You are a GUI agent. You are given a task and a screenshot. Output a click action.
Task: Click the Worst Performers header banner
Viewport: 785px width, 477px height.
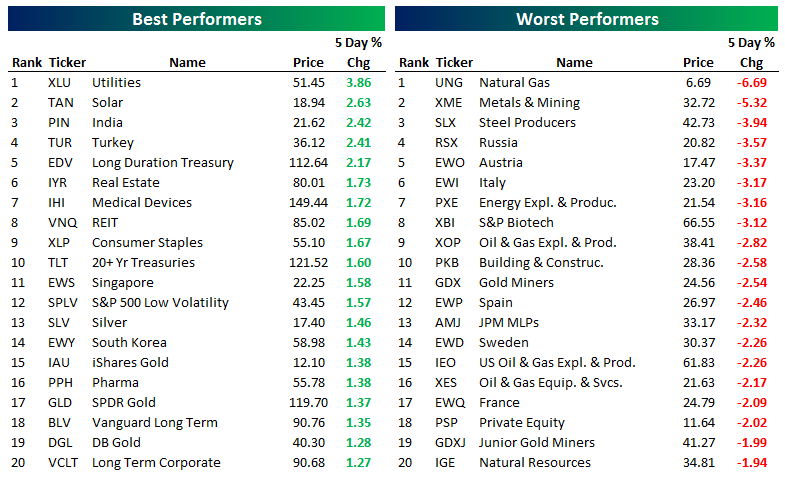(586, 19)
